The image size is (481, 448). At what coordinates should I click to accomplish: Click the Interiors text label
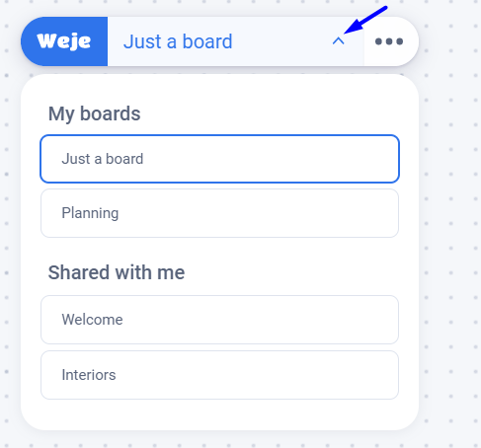click(x=89, y=375)
